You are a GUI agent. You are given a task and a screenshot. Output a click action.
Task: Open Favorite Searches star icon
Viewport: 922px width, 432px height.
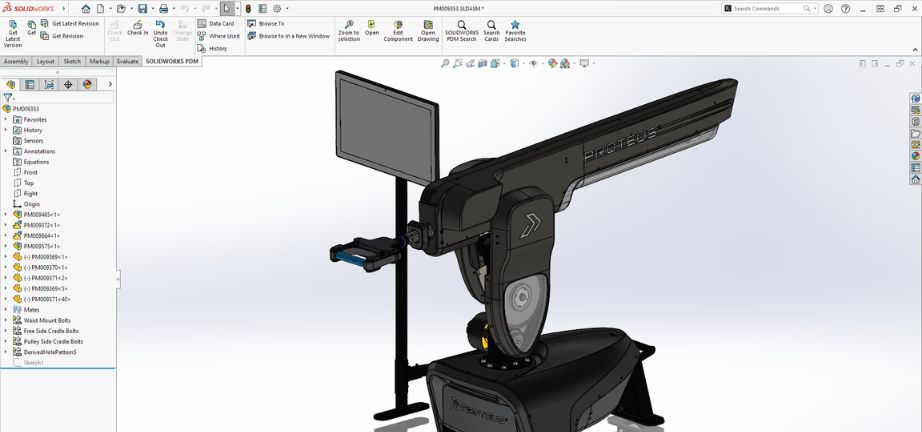click(515, 31)
